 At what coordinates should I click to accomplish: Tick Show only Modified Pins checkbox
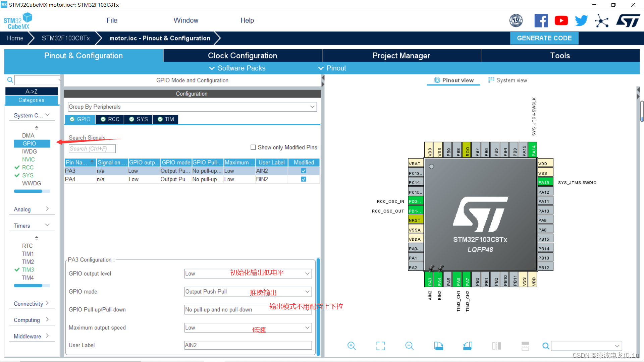[x=253, y=147]
